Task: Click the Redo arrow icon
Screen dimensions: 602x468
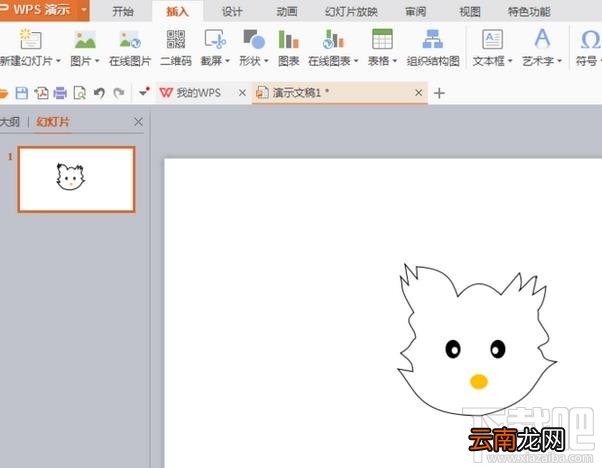Action: coord(119,93)
